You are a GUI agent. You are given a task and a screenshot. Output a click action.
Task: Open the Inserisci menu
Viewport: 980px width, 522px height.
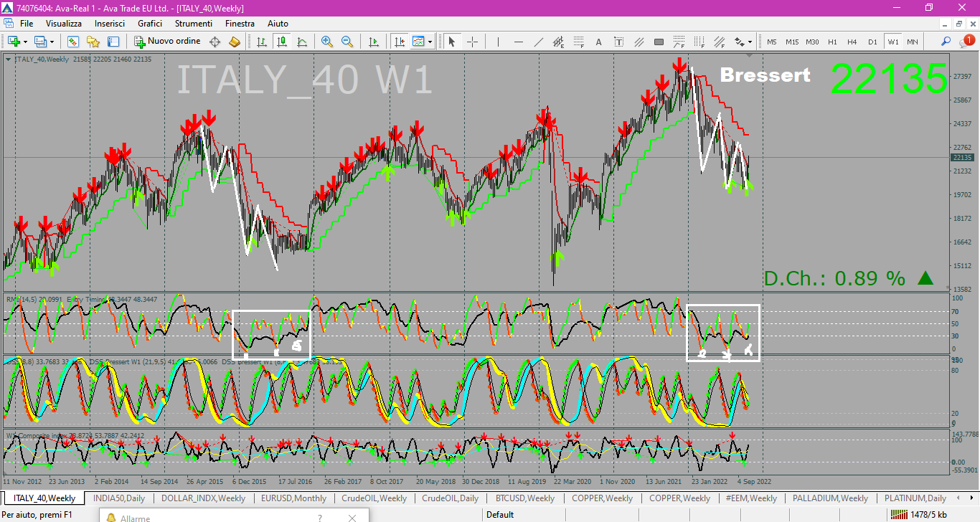pos(110,24)
